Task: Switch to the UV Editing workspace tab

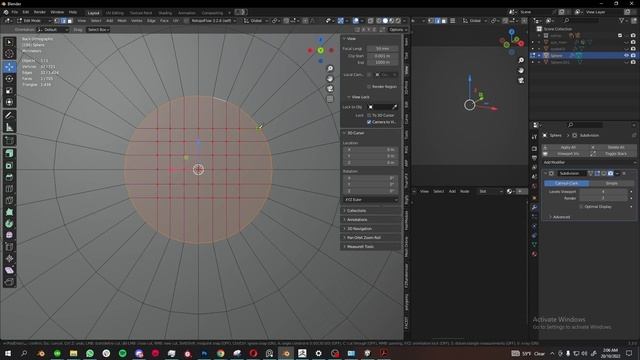Action: (114, 13)
